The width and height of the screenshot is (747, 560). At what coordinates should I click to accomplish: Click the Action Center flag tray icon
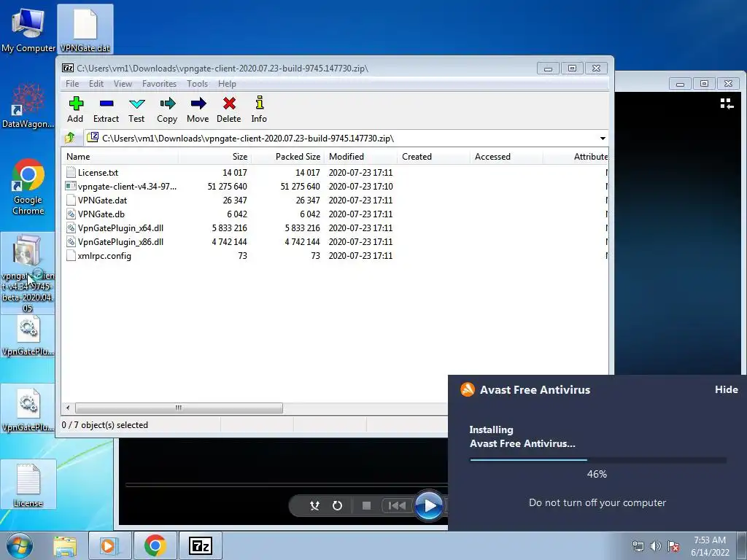pyautogui.click(x=673, y=546)
